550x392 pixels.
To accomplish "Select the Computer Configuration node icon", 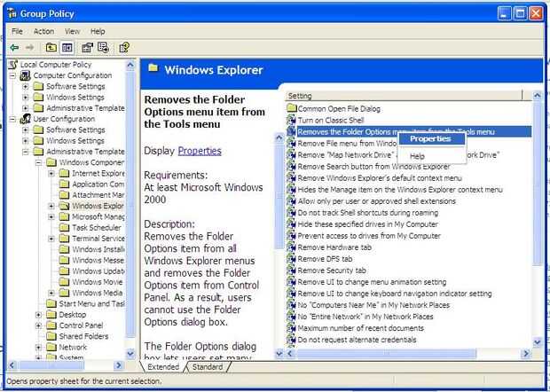I will point(25,75).
